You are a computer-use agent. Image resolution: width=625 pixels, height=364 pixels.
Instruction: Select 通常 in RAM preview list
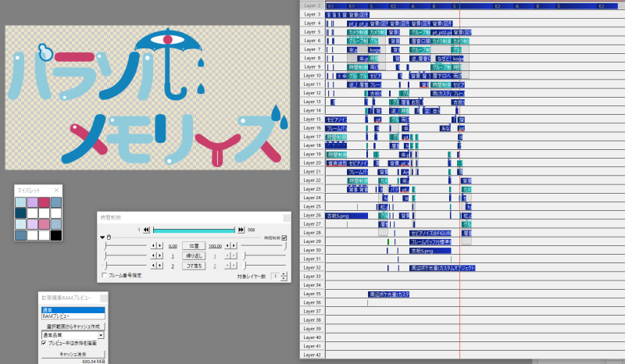point(73,310)
